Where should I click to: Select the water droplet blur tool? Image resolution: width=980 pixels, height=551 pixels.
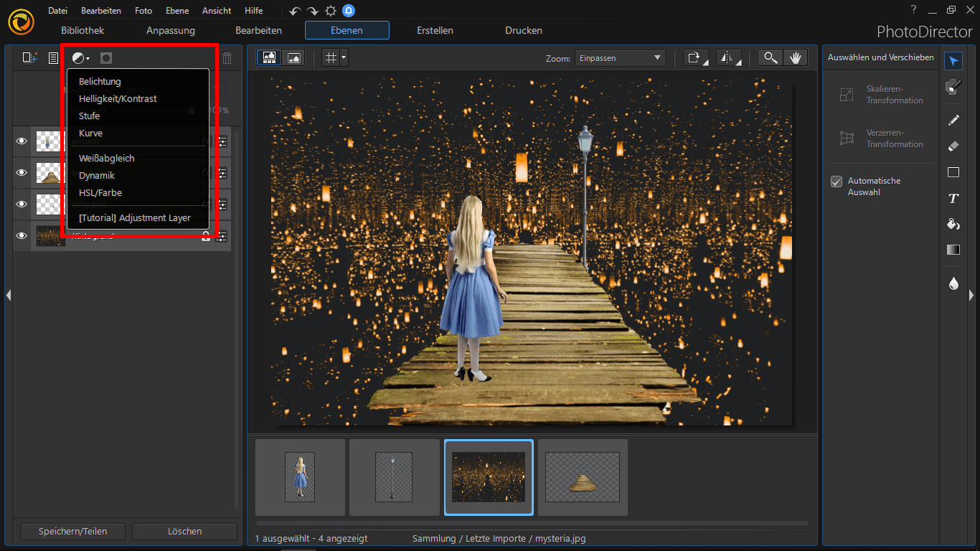[953, 283]
